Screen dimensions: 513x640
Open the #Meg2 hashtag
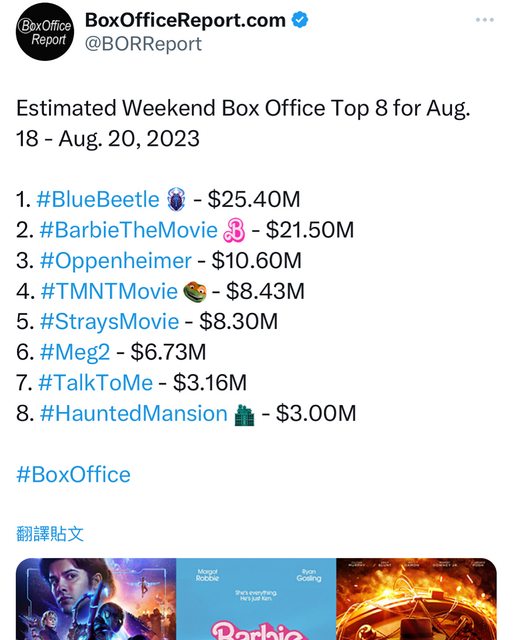pyautogui.click(x=75, y=352)
